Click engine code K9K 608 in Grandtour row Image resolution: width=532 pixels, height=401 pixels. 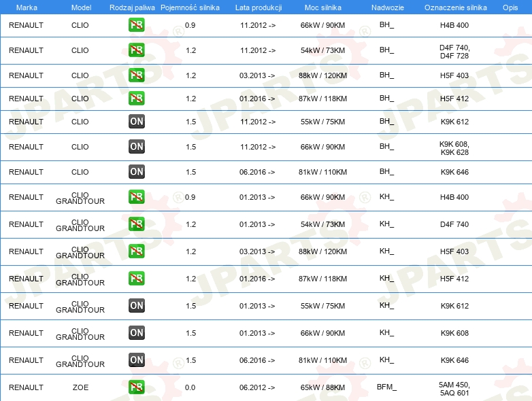[x=454, y=333]
